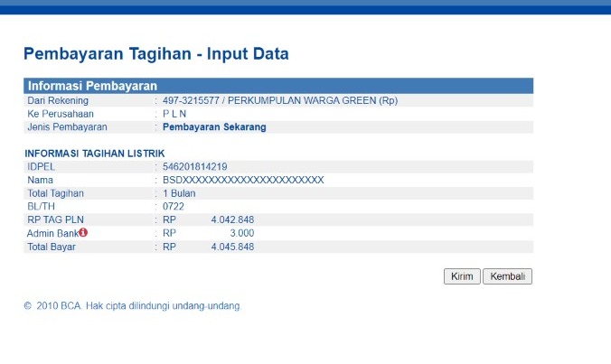Click the masked Nama value BSDXXXX
This screenshot has width=611, height=364.
[243, 180]
